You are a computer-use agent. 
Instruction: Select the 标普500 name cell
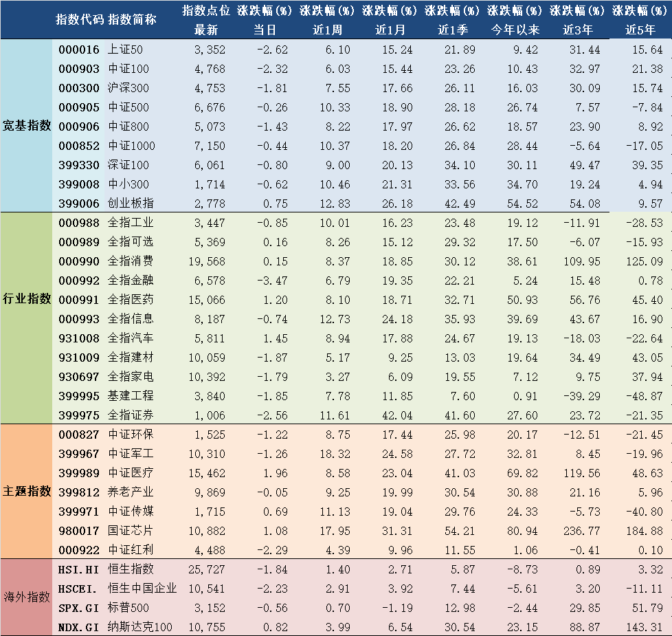[128, 607]
